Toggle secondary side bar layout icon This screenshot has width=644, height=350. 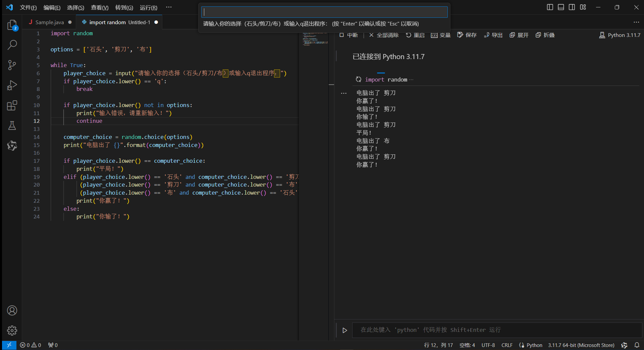point(572,7)
